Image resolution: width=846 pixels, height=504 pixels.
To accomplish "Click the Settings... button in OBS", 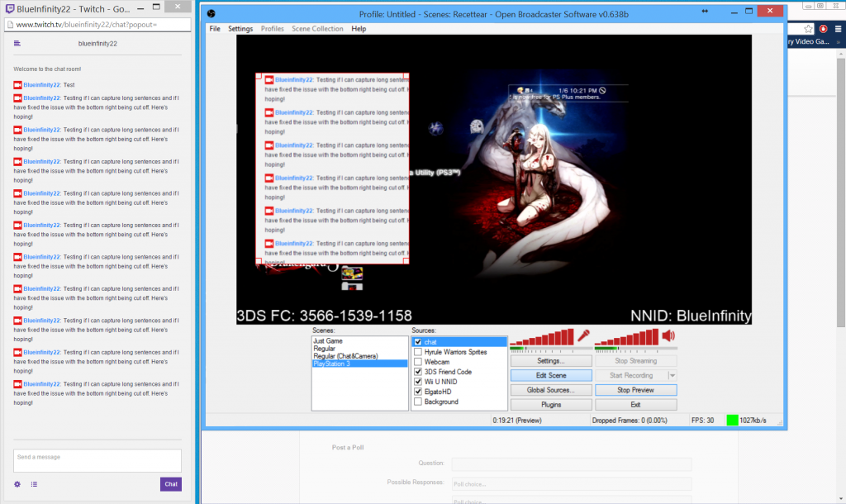I will pyautogui.click(x=551, y=361).
